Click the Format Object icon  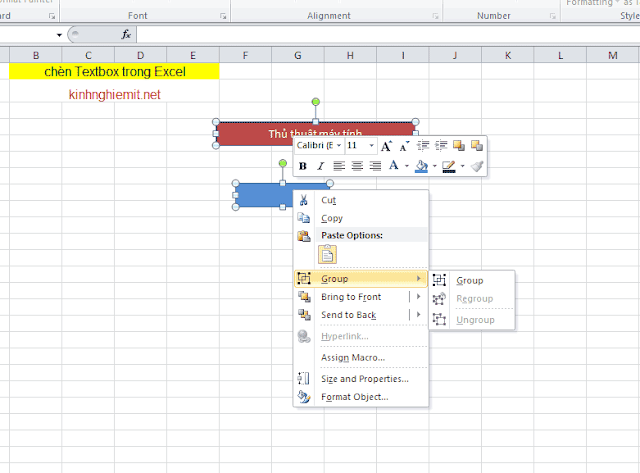tap(304, 397)
